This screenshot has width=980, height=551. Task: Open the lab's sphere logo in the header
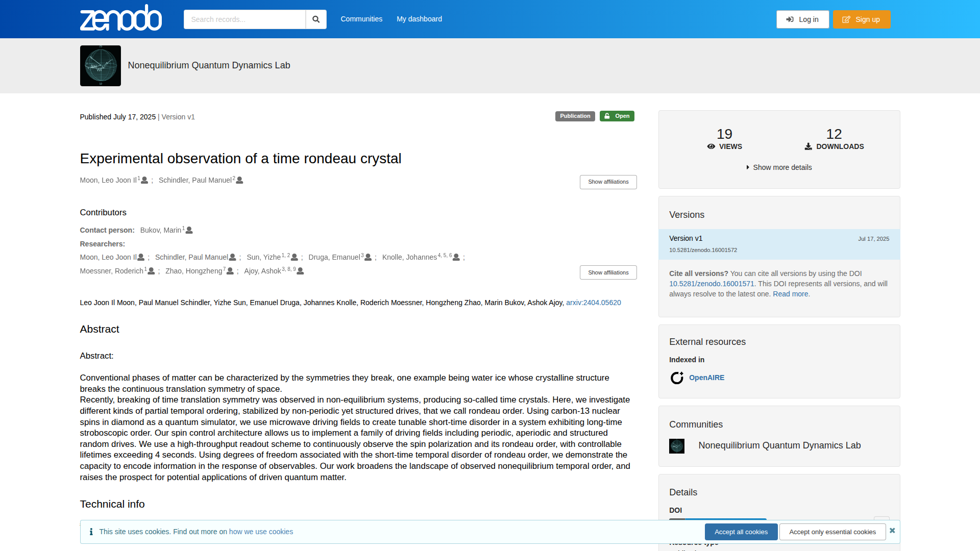[101, 66]
